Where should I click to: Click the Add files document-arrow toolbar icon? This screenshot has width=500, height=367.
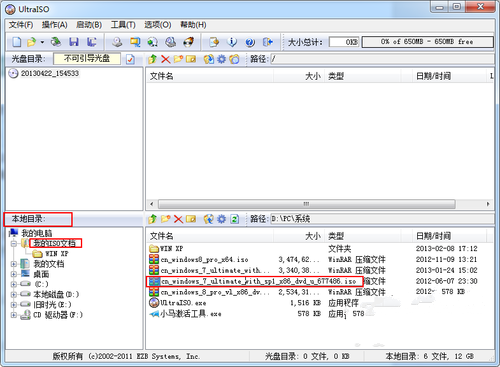click(x=214, y=42)
